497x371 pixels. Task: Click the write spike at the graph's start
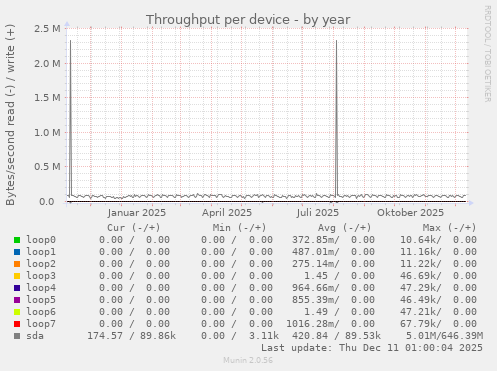(70, 117)
